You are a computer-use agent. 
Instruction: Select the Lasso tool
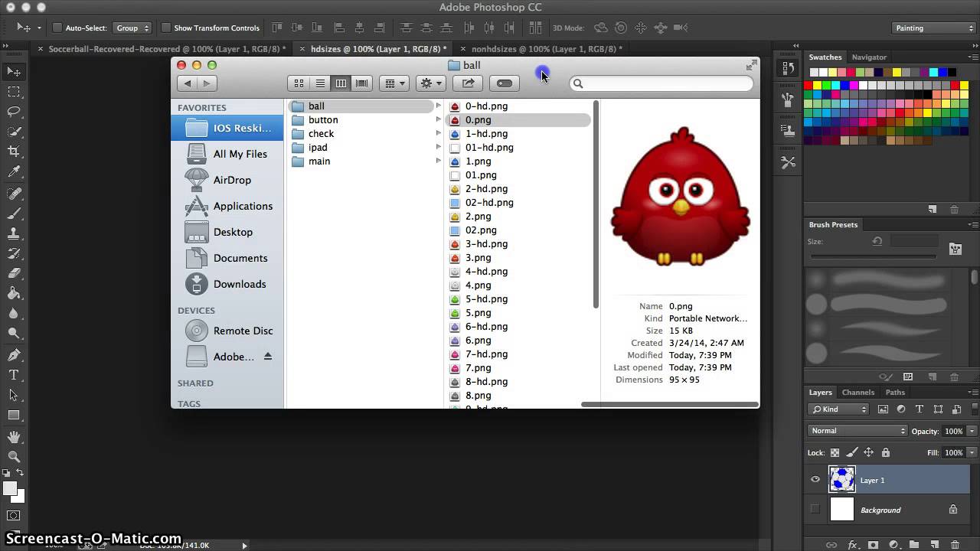[x=14, y=112]
